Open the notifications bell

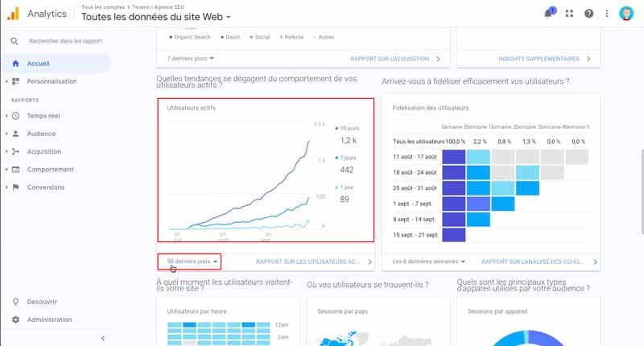coord(549,13)
